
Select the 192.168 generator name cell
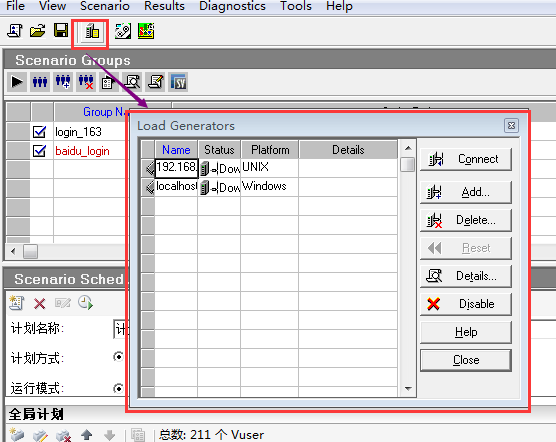tap(176, 168)
